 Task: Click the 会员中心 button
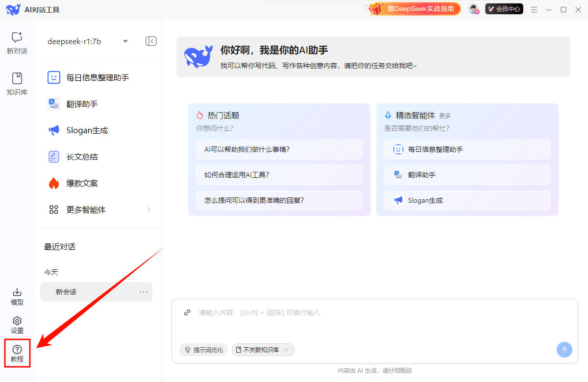point(504,9)
